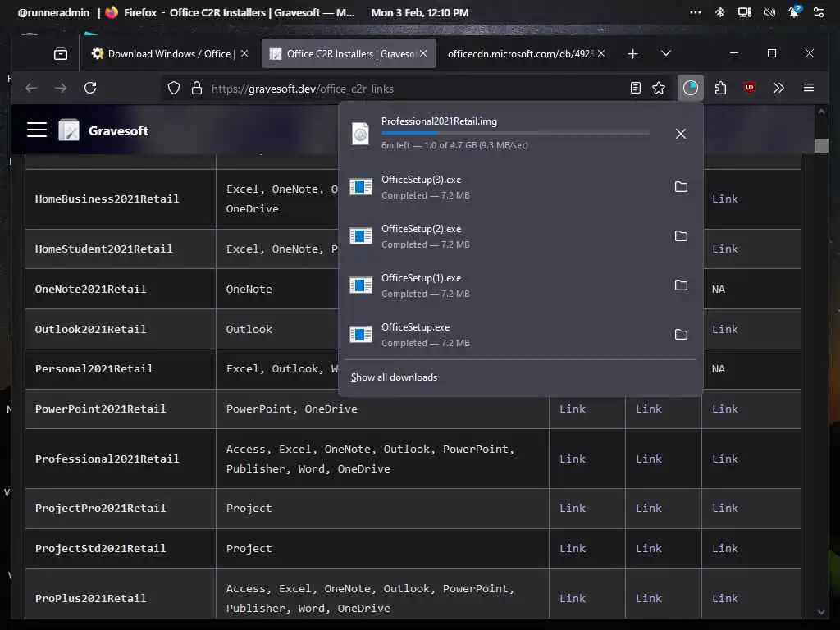This screenshot has height=630, width=840.
Task: Show containing folder for OfficeSetup.exe
Action: click(681, 335)
